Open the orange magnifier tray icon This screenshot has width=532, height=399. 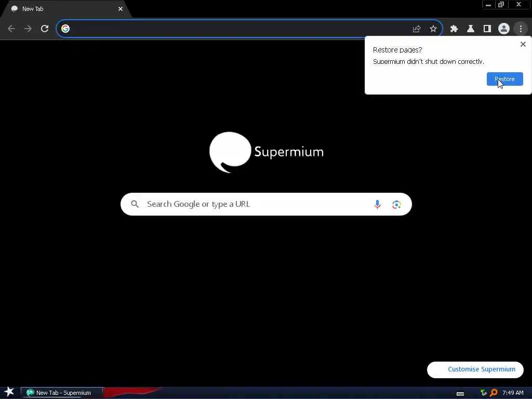coord(494,393)
